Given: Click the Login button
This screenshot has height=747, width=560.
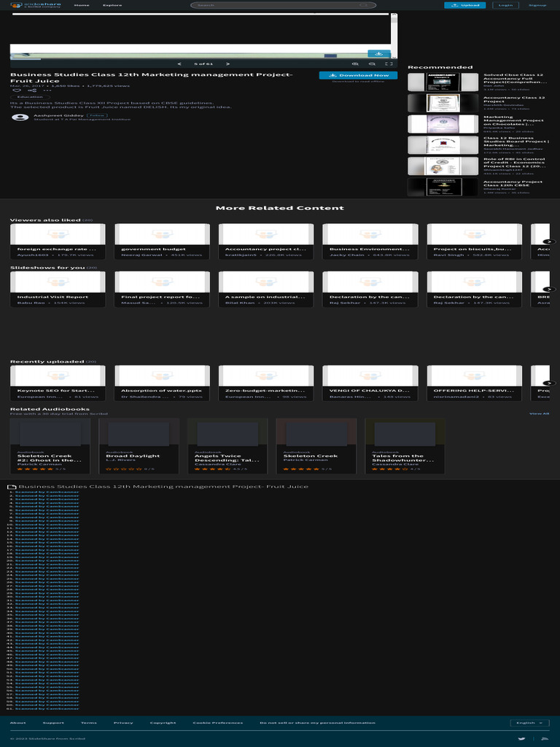Looking at the screenshot, I should click(505, 5).
